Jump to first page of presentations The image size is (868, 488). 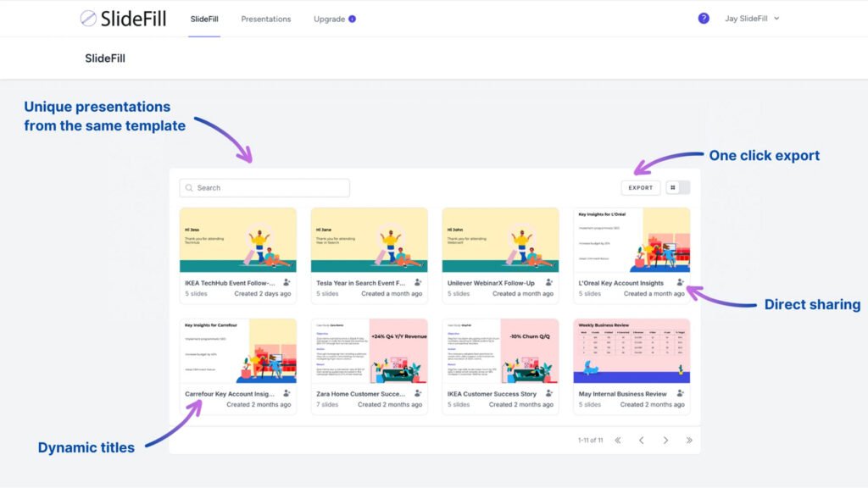617,440
